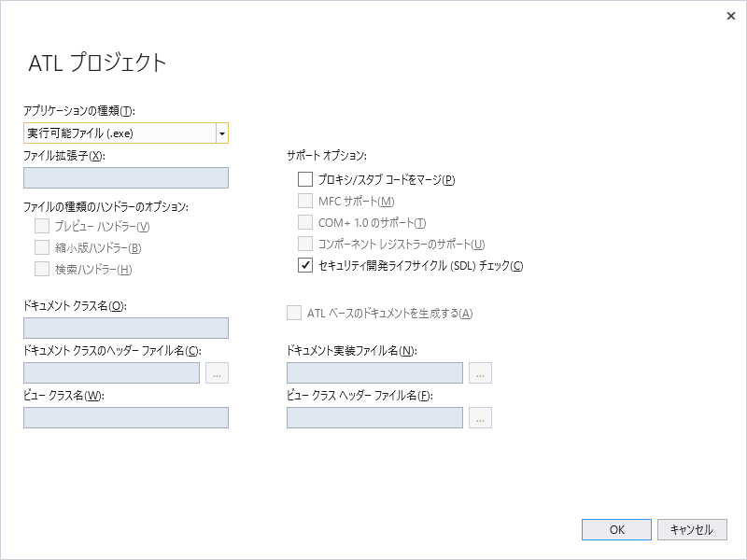
Task: Check ATL ベースのドキュメントを生成する
Action: pos(293,313)
